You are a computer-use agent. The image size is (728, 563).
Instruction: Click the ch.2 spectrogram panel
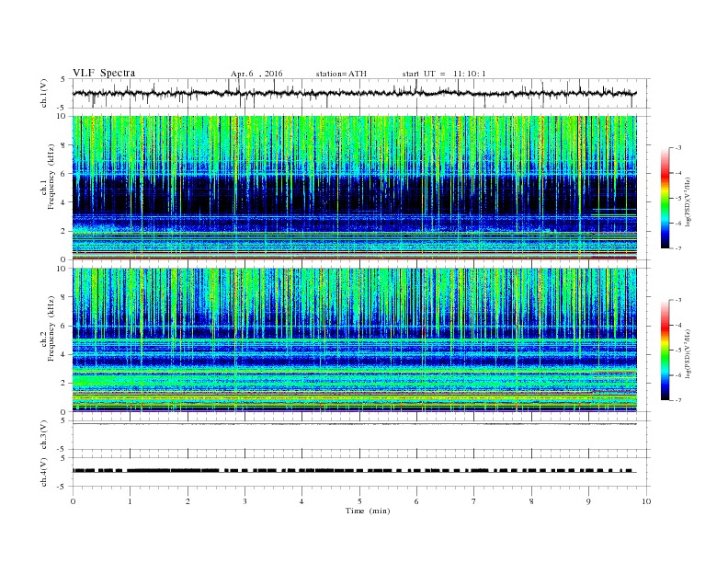[354, 340]
